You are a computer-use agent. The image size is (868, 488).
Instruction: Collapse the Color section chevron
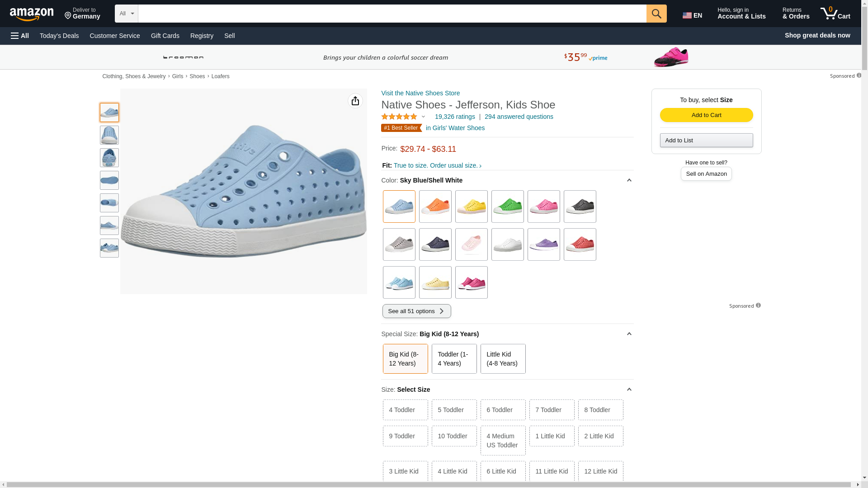[x=629, y=180]
